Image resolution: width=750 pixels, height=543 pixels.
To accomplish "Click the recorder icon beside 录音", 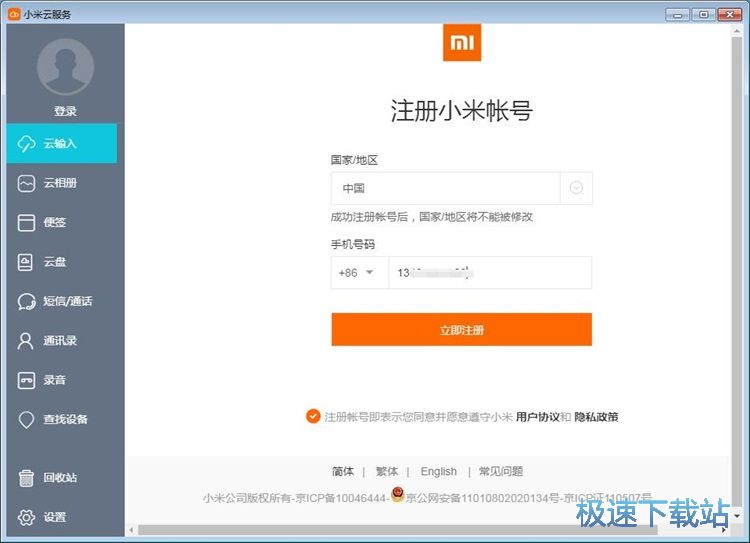I will point(26,380).
